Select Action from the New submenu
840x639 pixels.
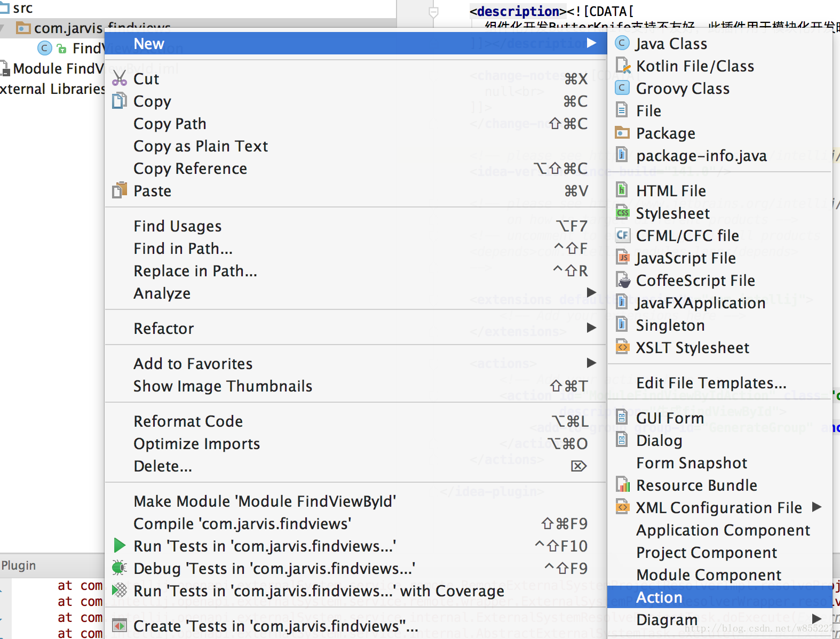coord(659,597)
